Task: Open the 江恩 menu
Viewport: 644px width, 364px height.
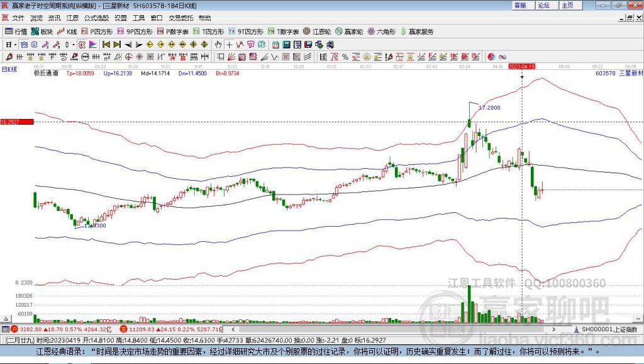Action: 72,18
